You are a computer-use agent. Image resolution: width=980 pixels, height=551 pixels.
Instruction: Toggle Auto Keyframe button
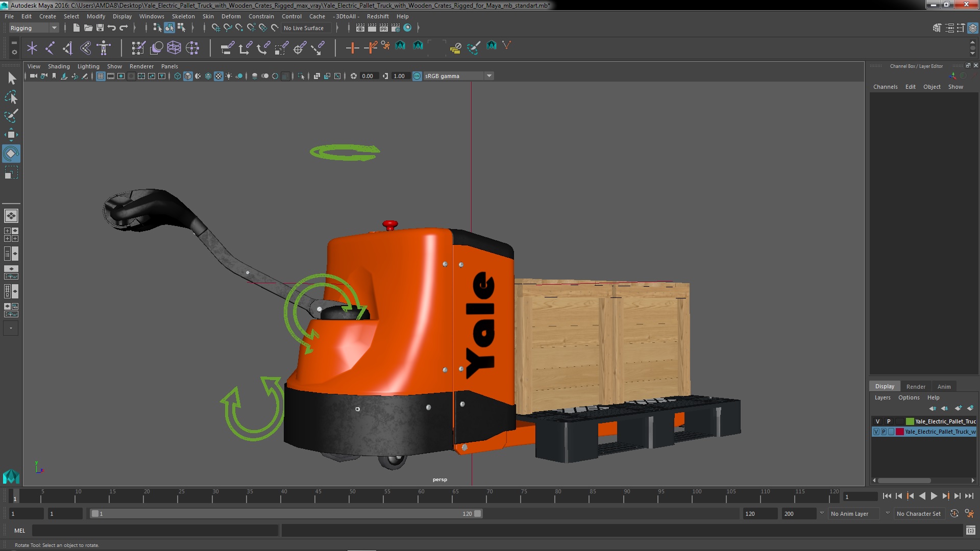tap(954, 514)
